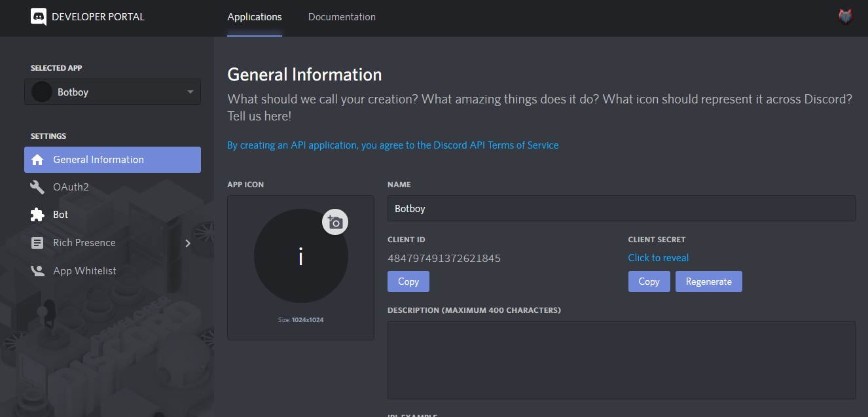Click the Discord logo icon
The width and height of the screenshot is (868, 417).
tap(39, 17)
